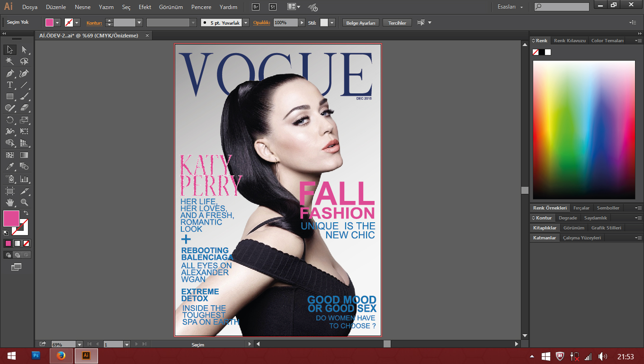Select the Selection (black arrow) tool

tap(9, 50)
